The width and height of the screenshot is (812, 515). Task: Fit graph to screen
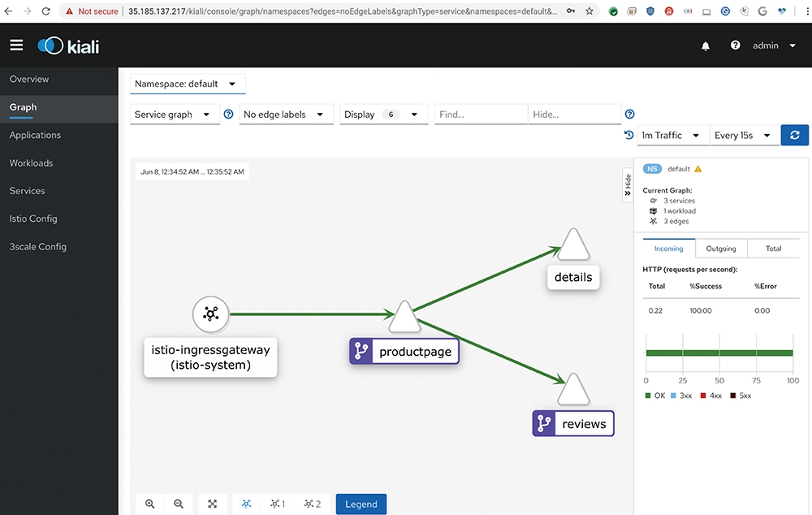pyautogui.click(x=212, y=504)
